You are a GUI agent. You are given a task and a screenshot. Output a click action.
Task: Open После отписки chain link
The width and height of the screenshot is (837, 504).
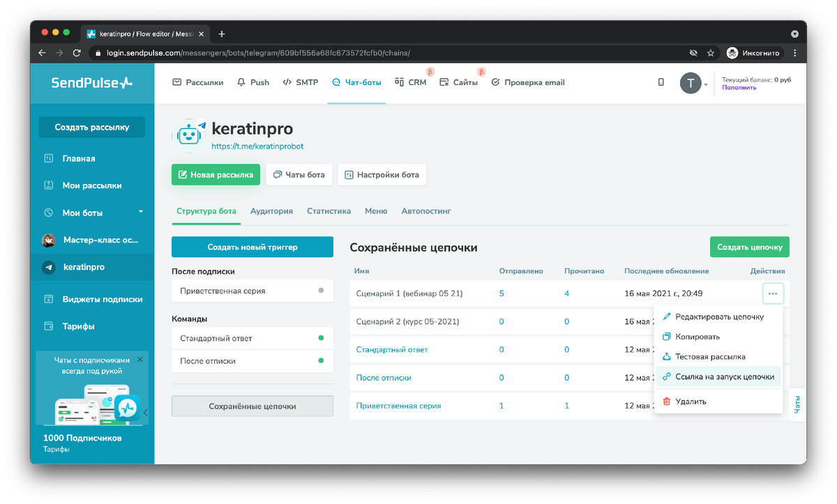384,377
